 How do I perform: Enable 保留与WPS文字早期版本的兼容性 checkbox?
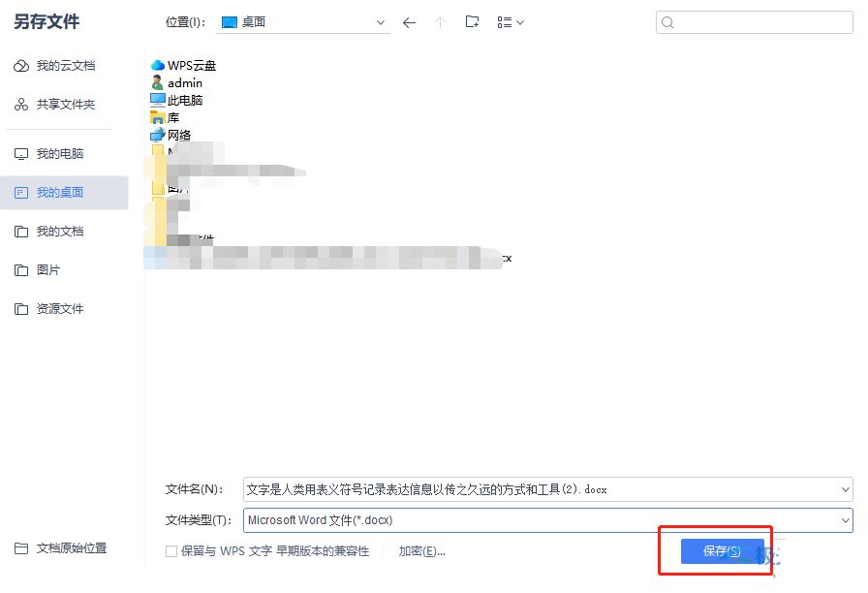[x=171, y=551]
